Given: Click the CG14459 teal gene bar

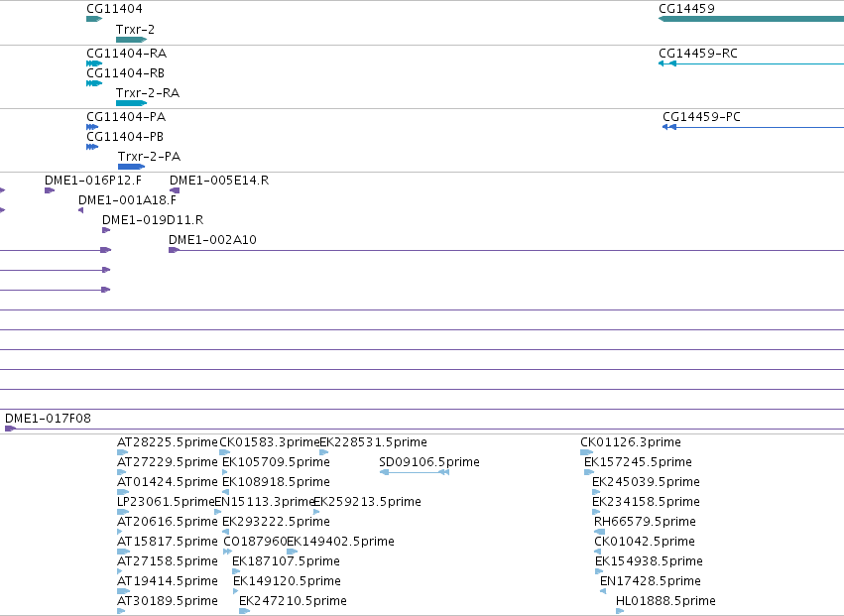Looking at the screenshot, I should click(751, 19).
